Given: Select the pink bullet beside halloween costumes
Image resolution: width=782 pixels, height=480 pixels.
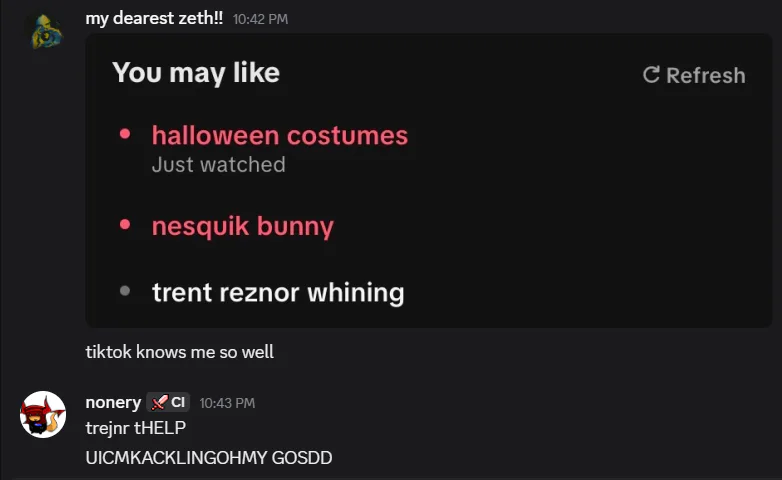Looking at the screenshot, I should [125, 134].
